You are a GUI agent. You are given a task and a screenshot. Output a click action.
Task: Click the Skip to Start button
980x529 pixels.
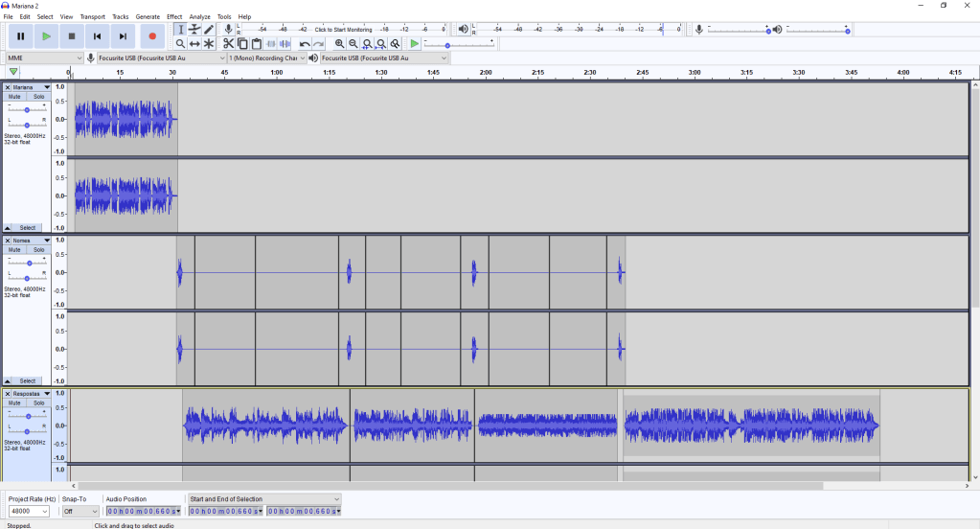point(97,36)
